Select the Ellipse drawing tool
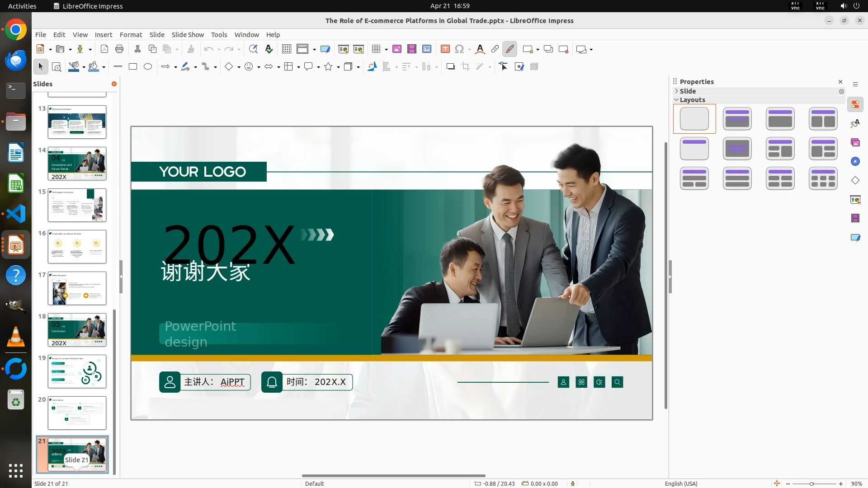 [x=148, y=67]
